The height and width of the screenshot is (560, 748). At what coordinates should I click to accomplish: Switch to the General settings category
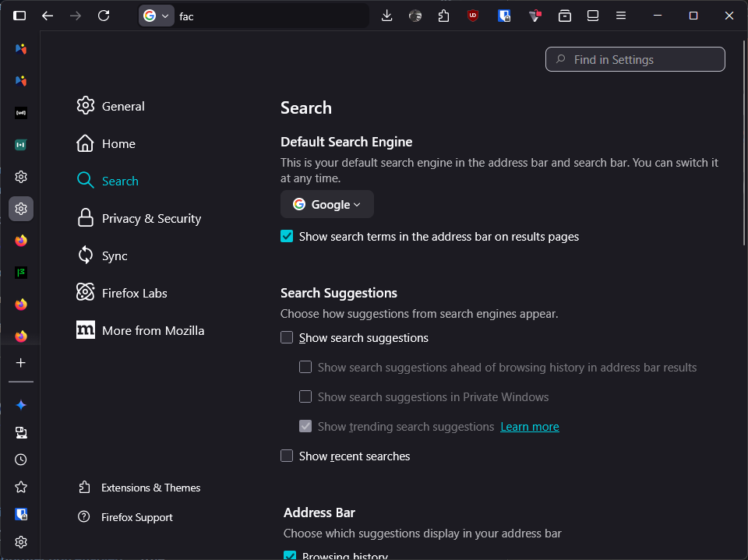pyautogui.click(x=123, y=107)
